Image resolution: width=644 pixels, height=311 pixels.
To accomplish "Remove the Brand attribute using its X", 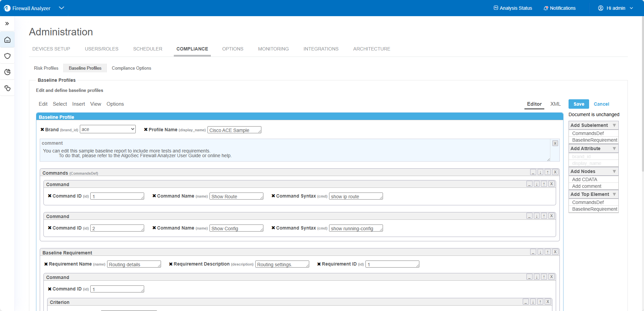I will (x=42, y=130).
